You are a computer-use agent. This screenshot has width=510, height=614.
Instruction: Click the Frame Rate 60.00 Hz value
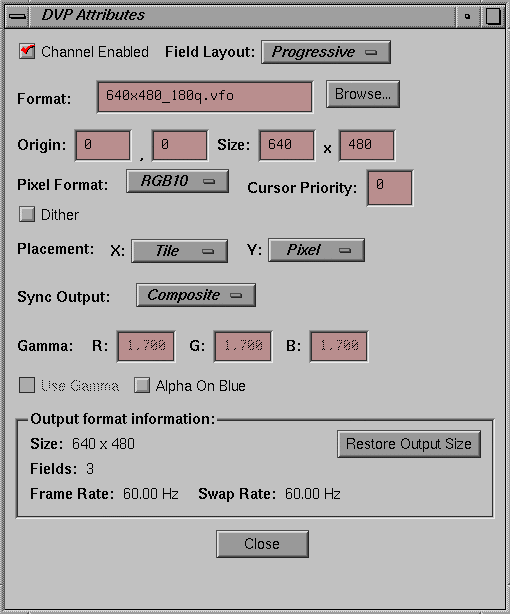click(151, 494)
